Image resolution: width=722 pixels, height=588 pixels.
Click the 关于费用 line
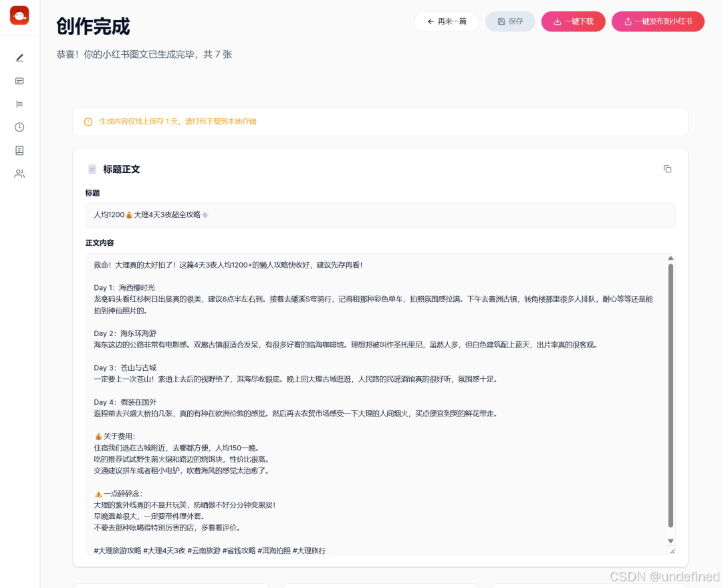tap(115, 436)
